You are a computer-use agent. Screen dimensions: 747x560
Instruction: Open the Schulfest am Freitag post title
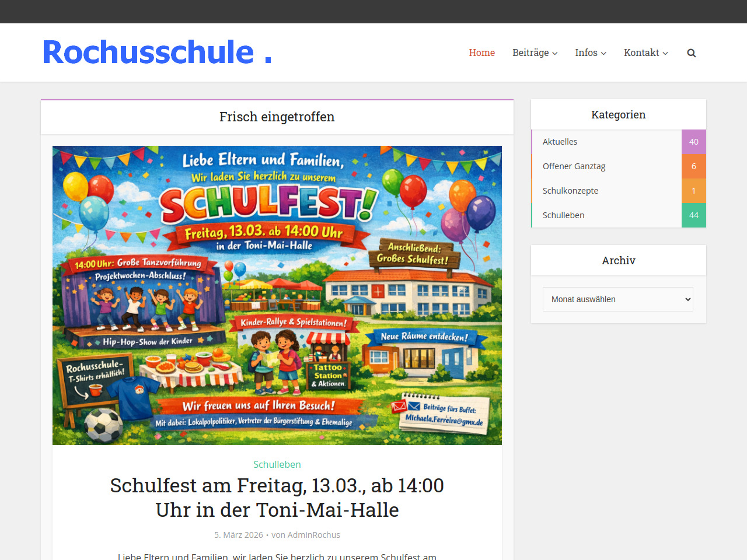click(277, 498)
